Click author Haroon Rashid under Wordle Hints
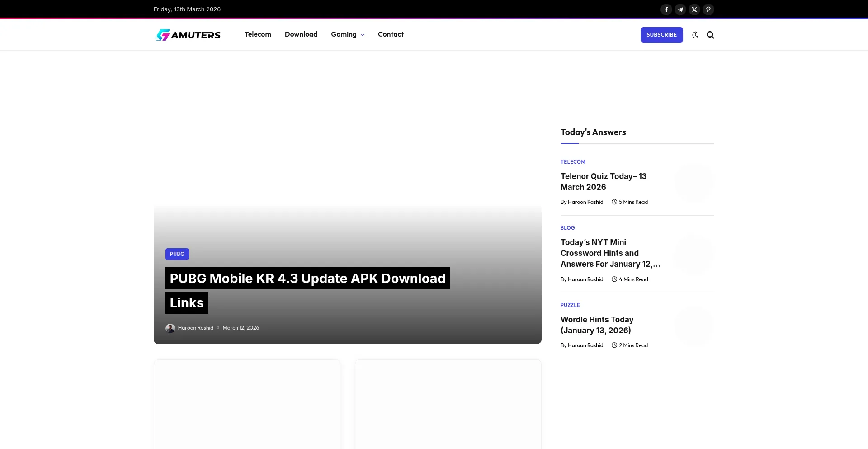Viewport: 868px width, 449px height. pyautogui.click(x=585, y=345)
